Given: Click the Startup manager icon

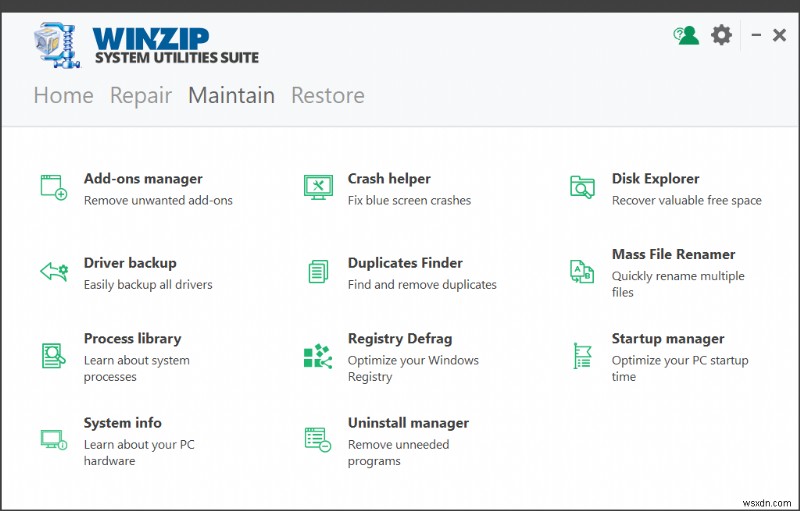Looking at the screenshot, I should 582,355.
